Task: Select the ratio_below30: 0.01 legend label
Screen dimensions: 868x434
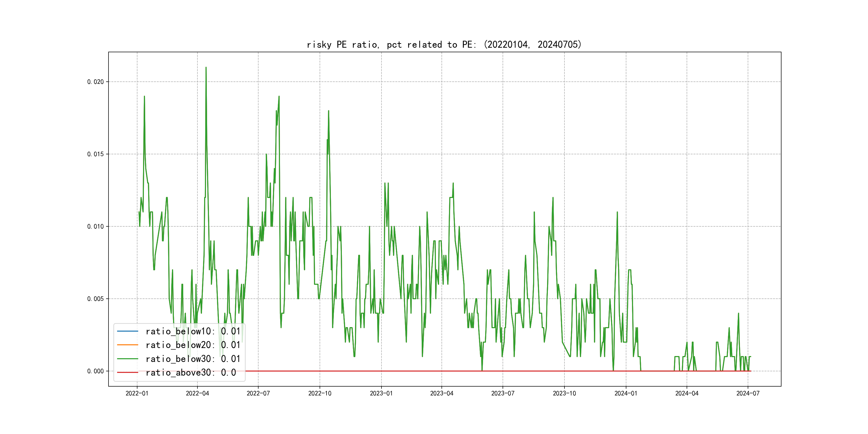Action: [193, 359]
